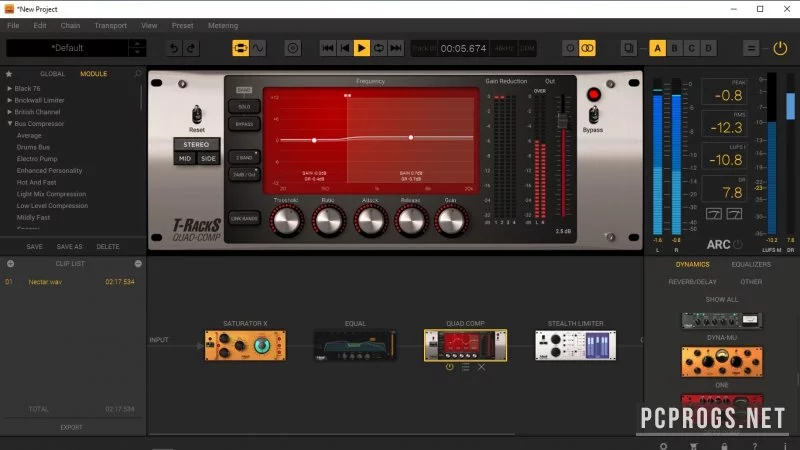
Task: Select snapshot A
Action: tap(657, 48)
